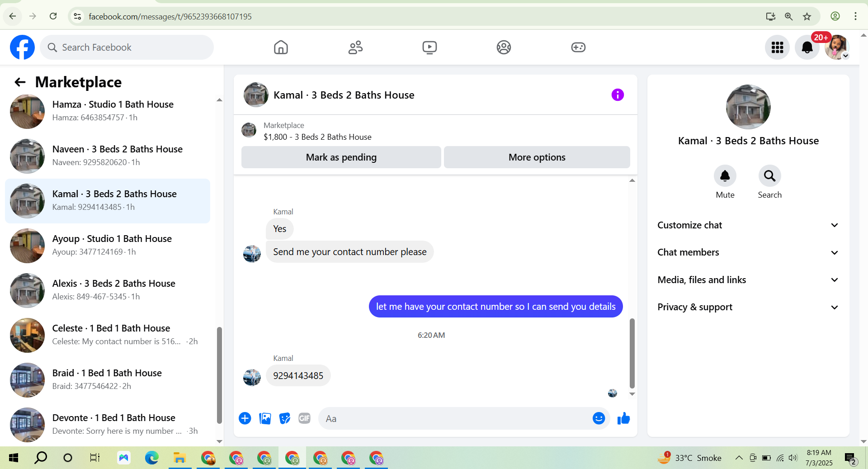Open the Groups/profile circle icon in navigation

point(504,47)
